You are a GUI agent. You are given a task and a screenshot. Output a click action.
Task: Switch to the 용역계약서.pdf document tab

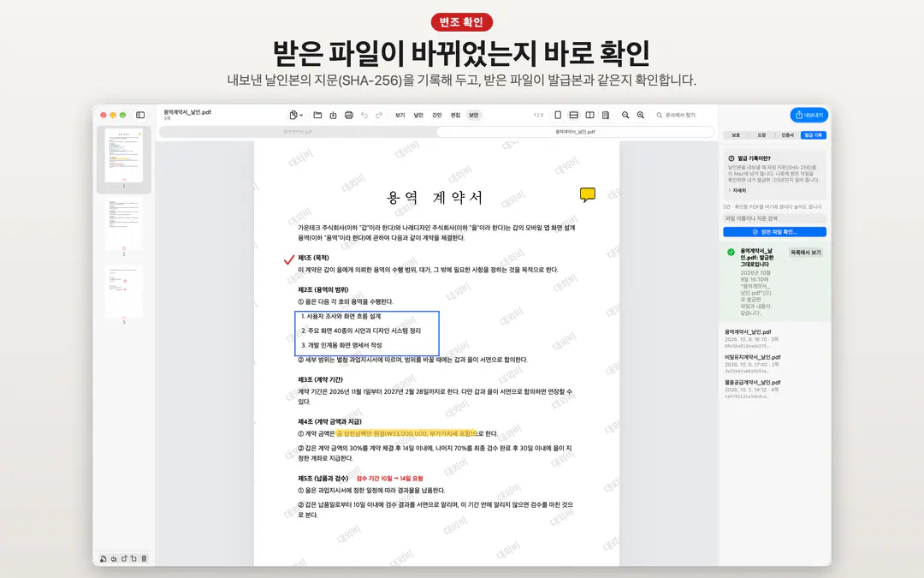click(298, 132)
